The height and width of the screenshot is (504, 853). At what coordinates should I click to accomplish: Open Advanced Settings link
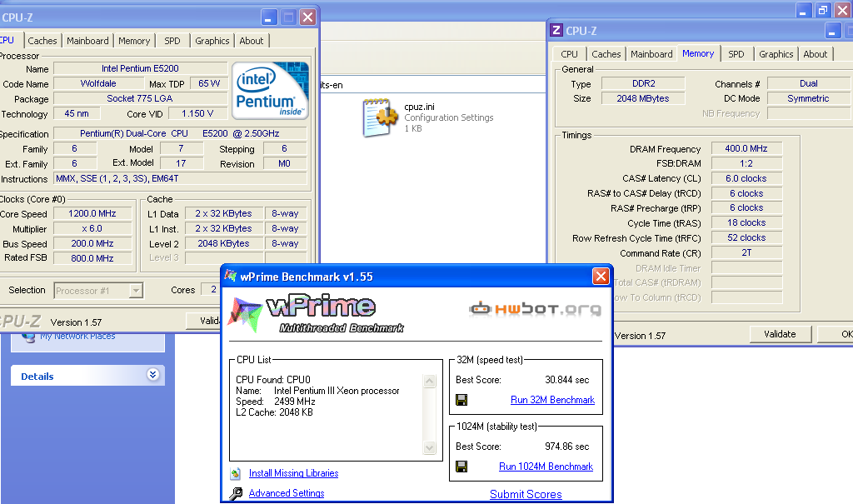(x=287, y=493)
